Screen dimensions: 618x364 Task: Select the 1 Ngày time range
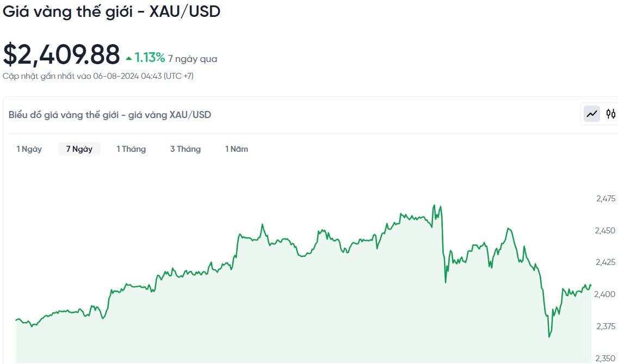click(29, 149)
